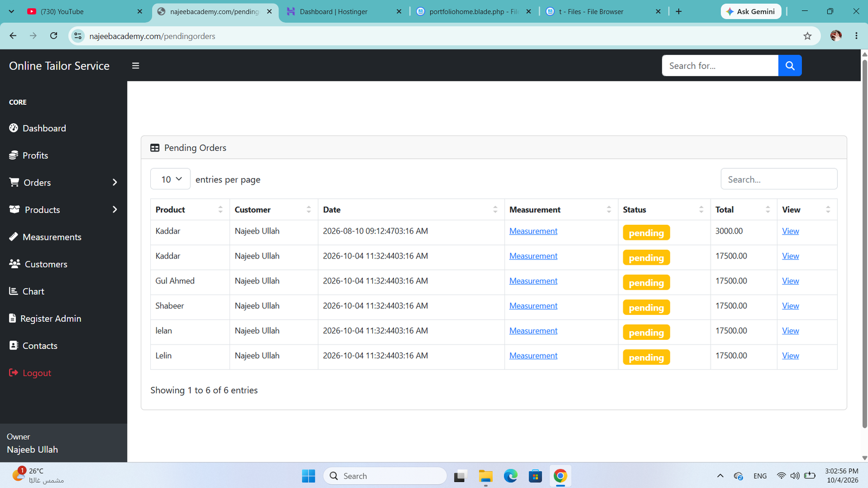868x488 pixels.
Task: Click the table Search... filter box
Action: tap(778, 179)
